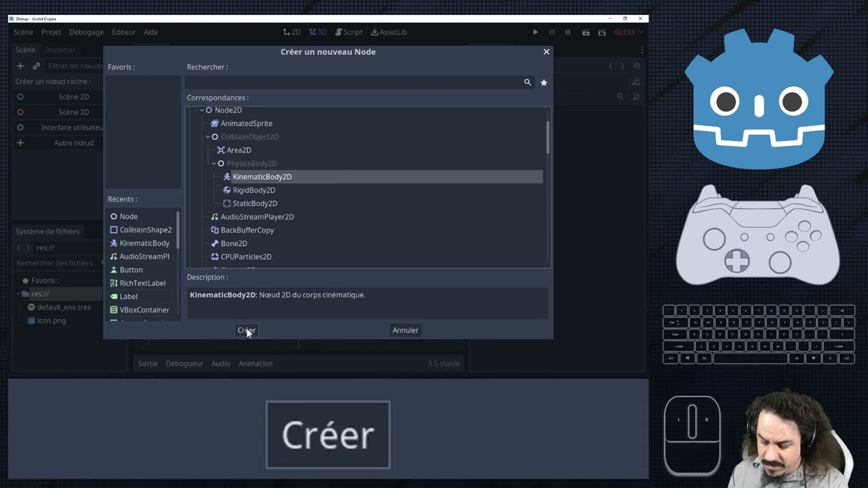Select BackBufferCopy node type
868x488 pixels.
(x=247, y=230)
